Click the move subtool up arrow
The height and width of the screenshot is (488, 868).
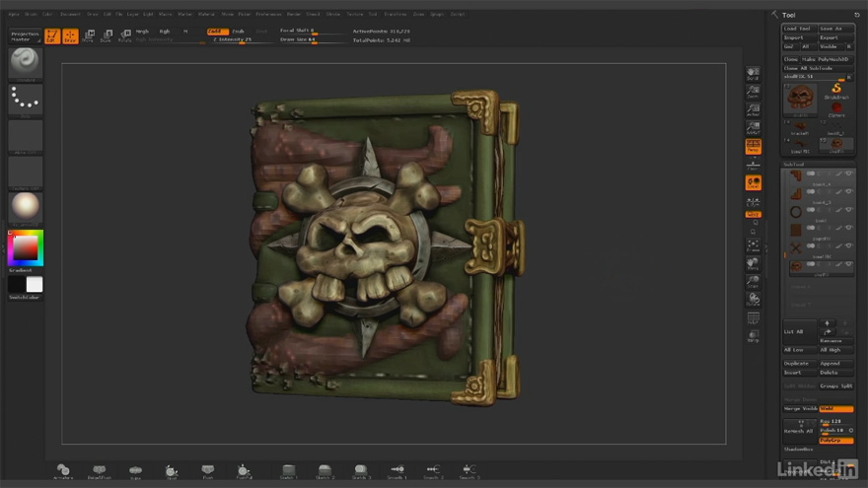point(827,323)
